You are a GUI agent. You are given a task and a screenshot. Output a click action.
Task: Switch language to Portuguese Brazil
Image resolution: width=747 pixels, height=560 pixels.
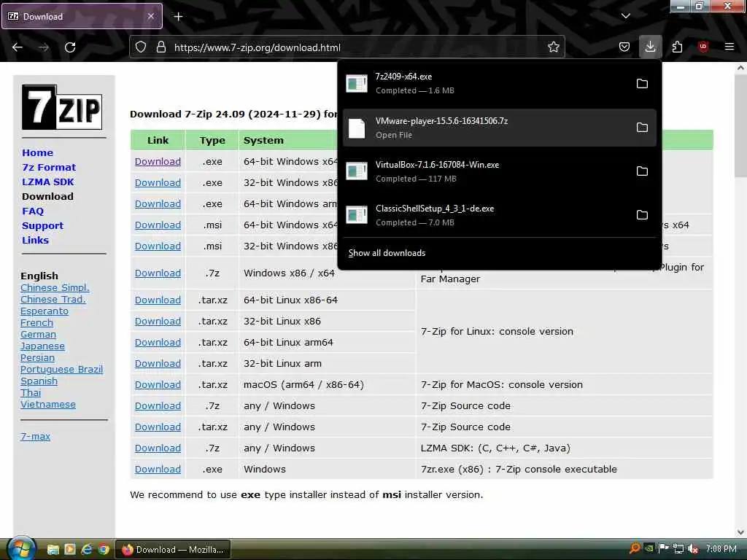[x=61, y=370]
